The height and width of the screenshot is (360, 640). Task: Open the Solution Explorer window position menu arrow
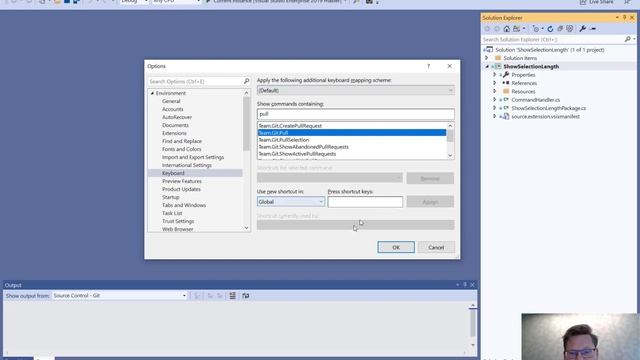click(x=617, y=18)
